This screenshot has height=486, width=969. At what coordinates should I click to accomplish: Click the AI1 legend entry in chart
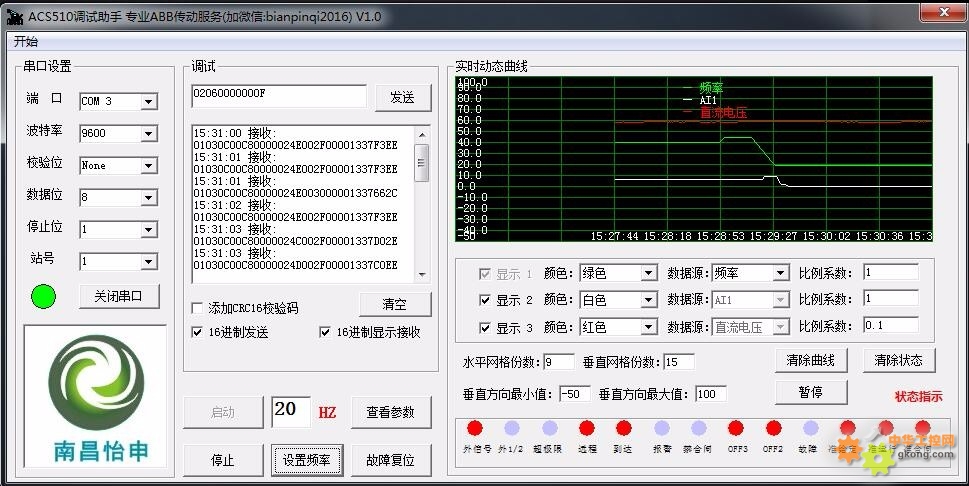(708, 100)
